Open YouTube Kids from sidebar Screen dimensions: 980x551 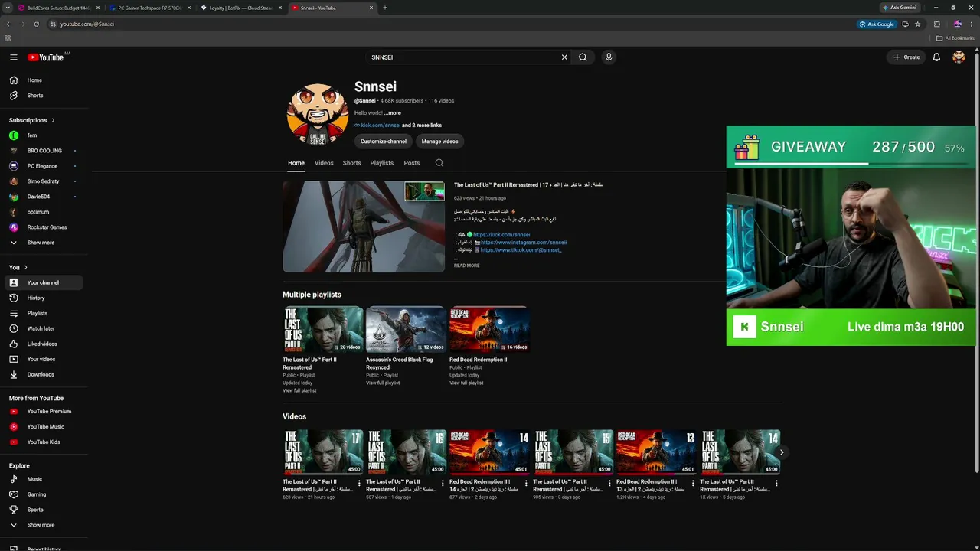(x=44, y=442)
